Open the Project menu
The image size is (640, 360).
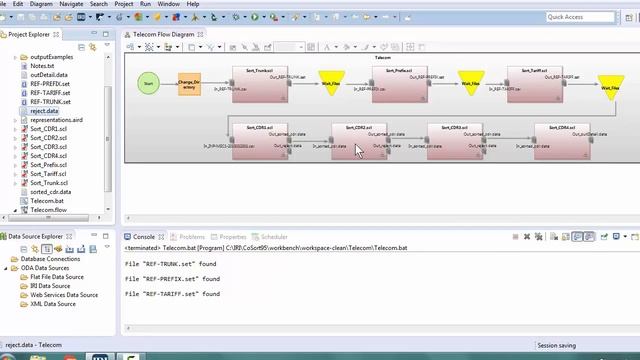point(124,4)
